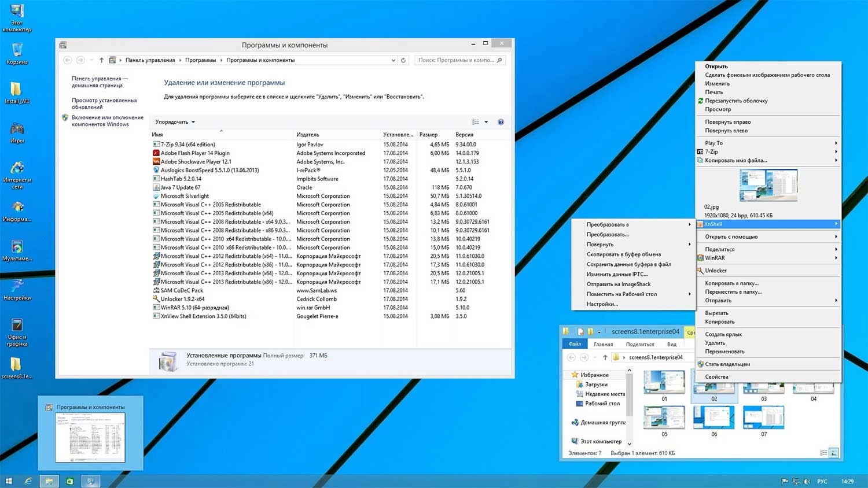The width and height of the screenshot is (868, 488).
Task: Choose 'Отправить на ImageShack'
Action: point(633,284)
